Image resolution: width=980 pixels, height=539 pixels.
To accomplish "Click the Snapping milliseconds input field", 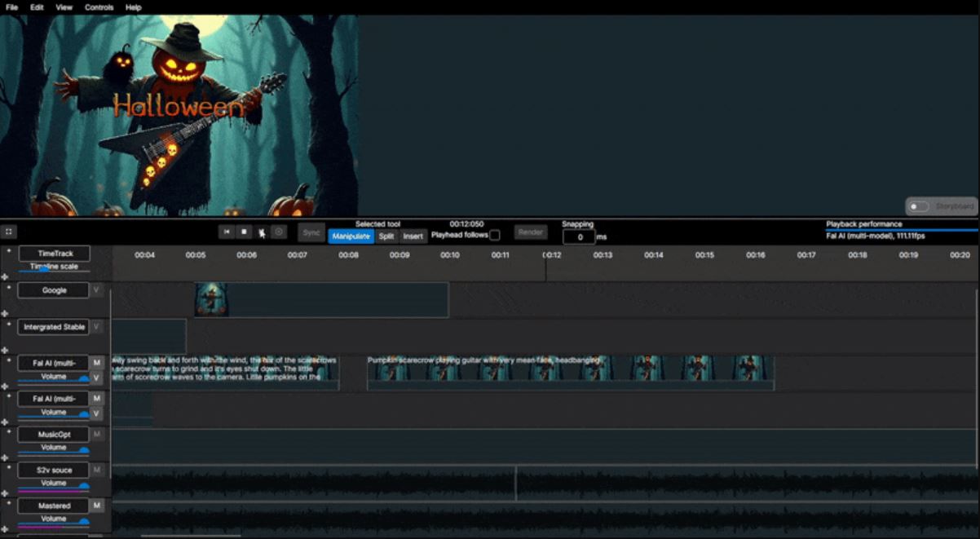I will [579, 237].
